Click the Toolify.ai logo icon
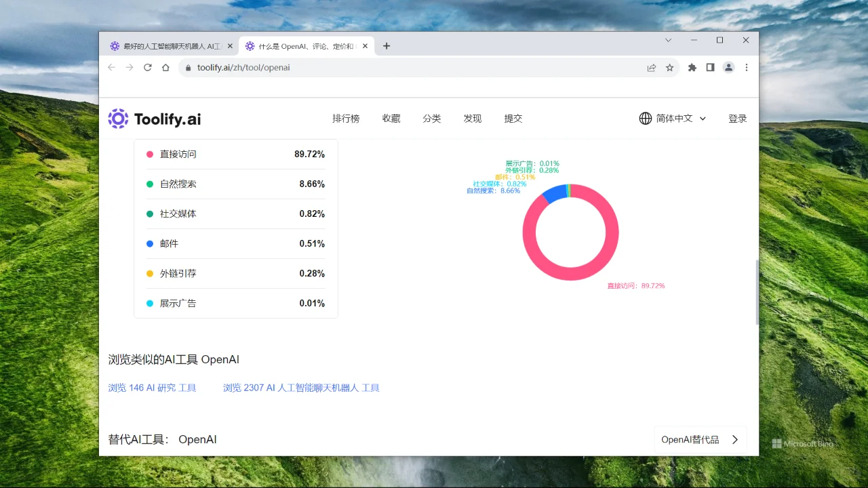 click(x=118, y=119)
